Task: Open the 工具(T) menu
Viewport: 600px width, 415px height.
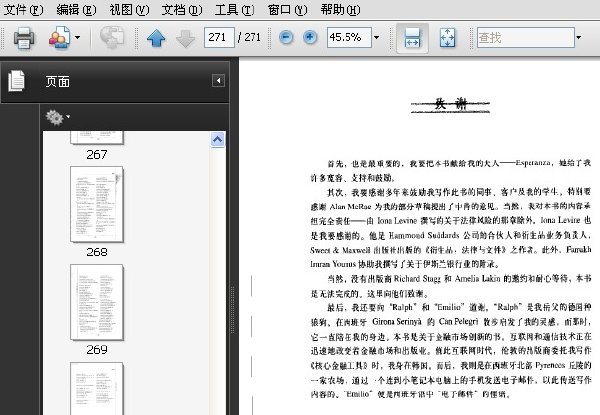Action: click(234, 10)
